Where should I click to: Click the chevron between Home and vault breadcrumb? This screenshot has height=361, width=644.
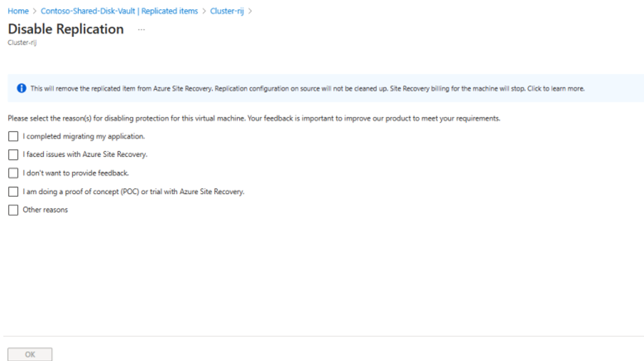coord(34,11)
